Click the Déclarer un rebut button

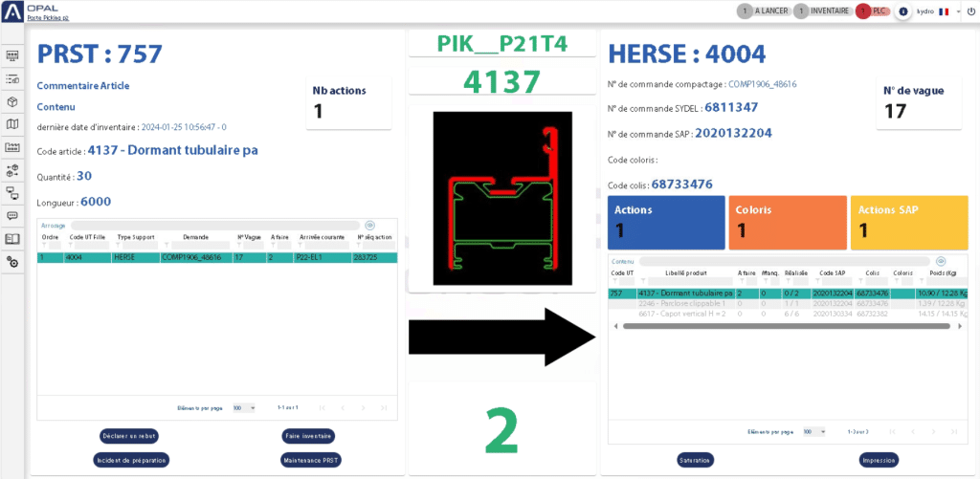tap(128, 436)
